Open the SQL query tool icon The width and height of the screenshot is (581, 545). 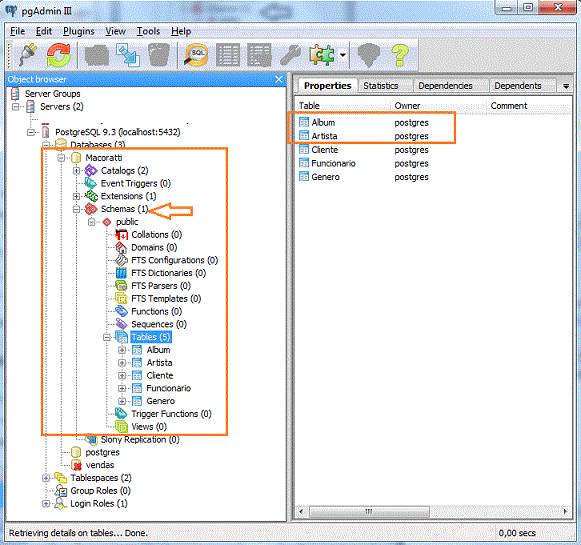196,55
